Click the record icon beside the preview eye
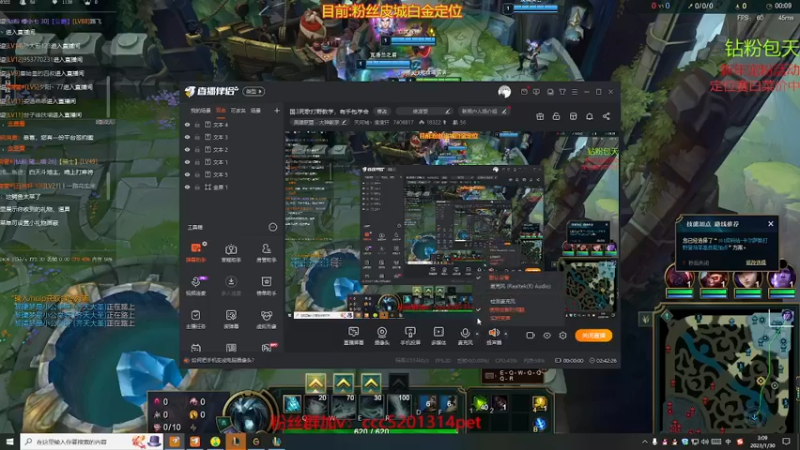This screenshot has height=450, width=800. 530,336
